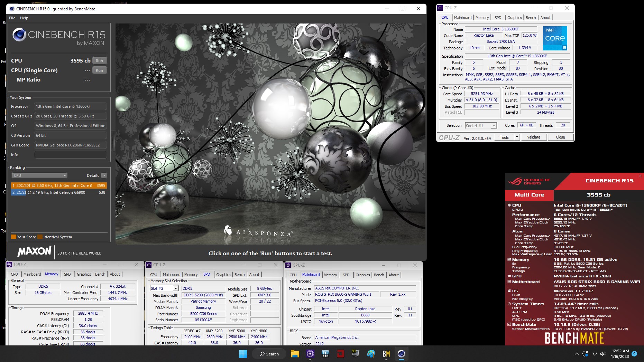644x362 pixels.
Task: Click Part Number 5200 C36 Series field
Action: point(203,314)
